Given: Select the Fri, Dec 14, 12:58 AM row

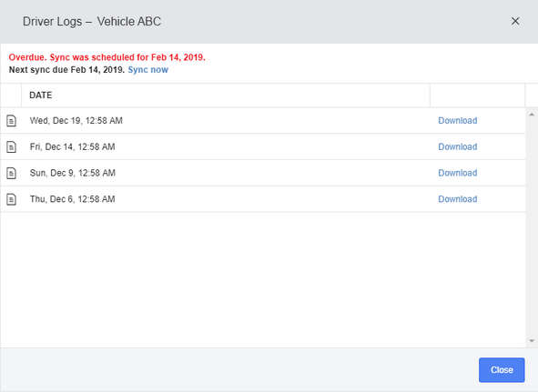Looking at the screenshot, I should pyautogui.click(x=263, y=146).
